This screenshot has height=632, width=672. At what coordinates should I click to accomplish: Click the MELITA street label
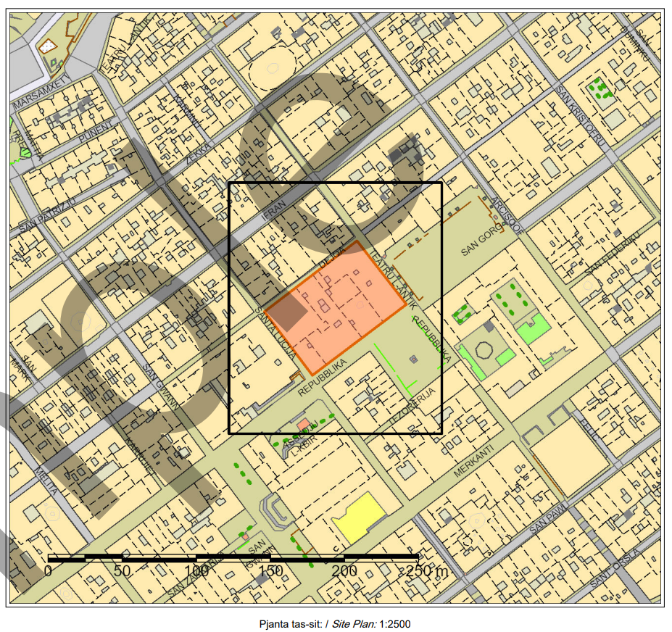[x=46, y=481]
